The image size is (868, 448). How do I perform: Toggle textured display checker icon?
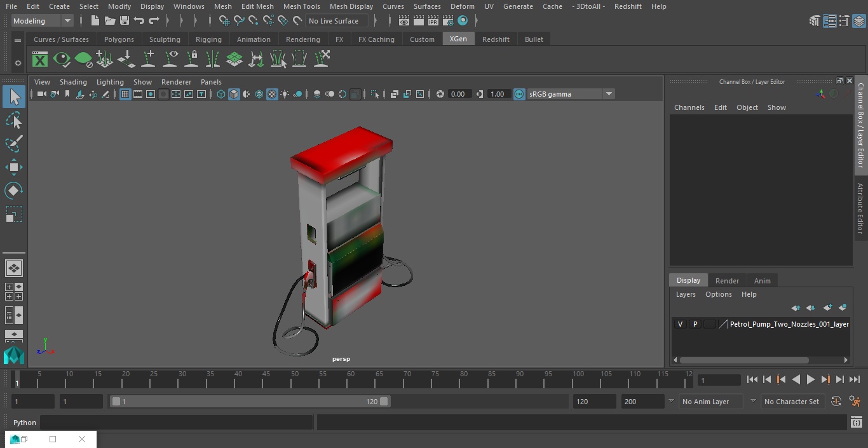(272, 94)
